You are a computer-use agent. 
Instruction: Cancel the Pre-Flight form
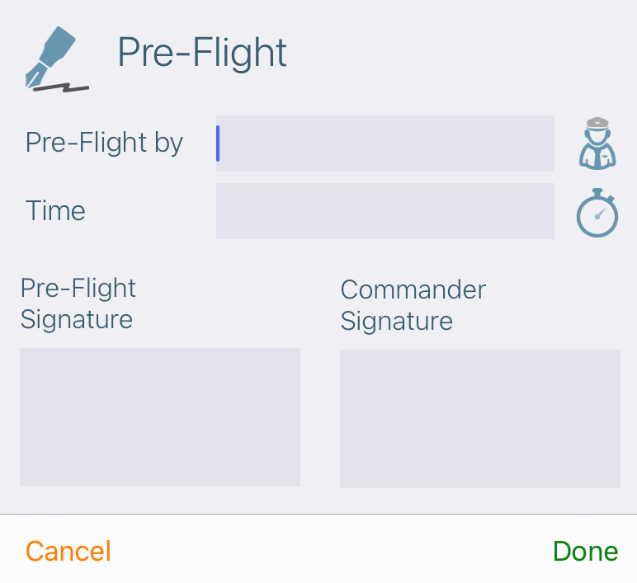click(x=68, y=551)
